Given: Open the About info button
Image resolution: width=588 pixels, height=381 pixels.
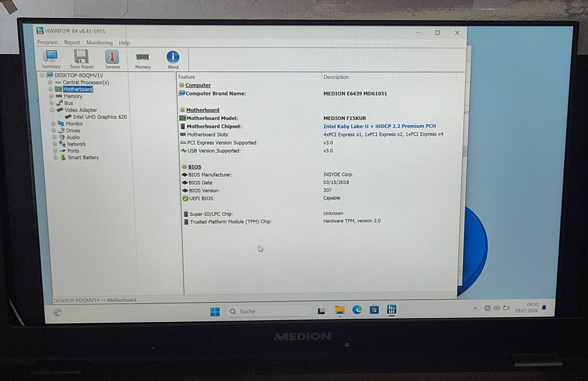Looking at the screenshot, I should pyautogui.click(x=173, y=60).
